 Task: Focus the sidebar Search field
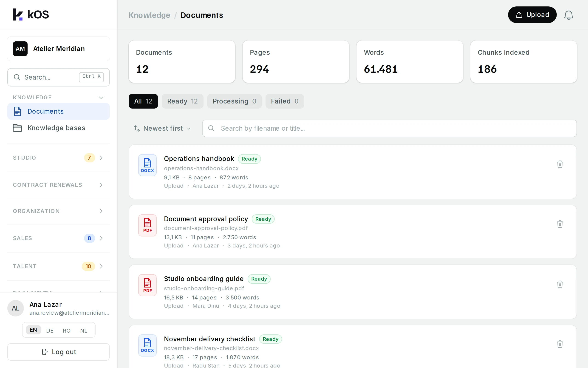coord(58,77)
